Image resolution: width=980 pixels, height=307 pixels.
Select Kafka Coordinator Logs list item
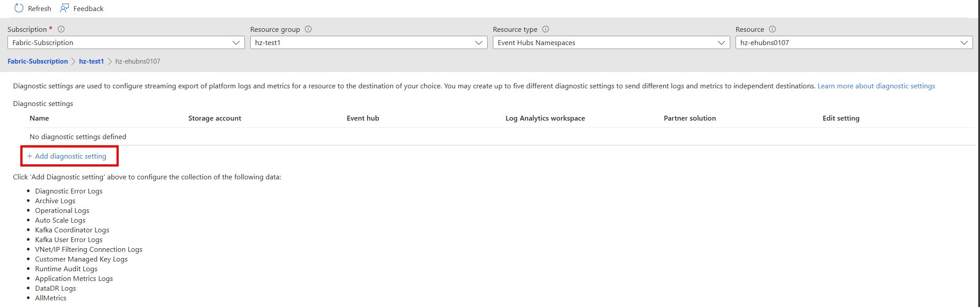[72, 230]
